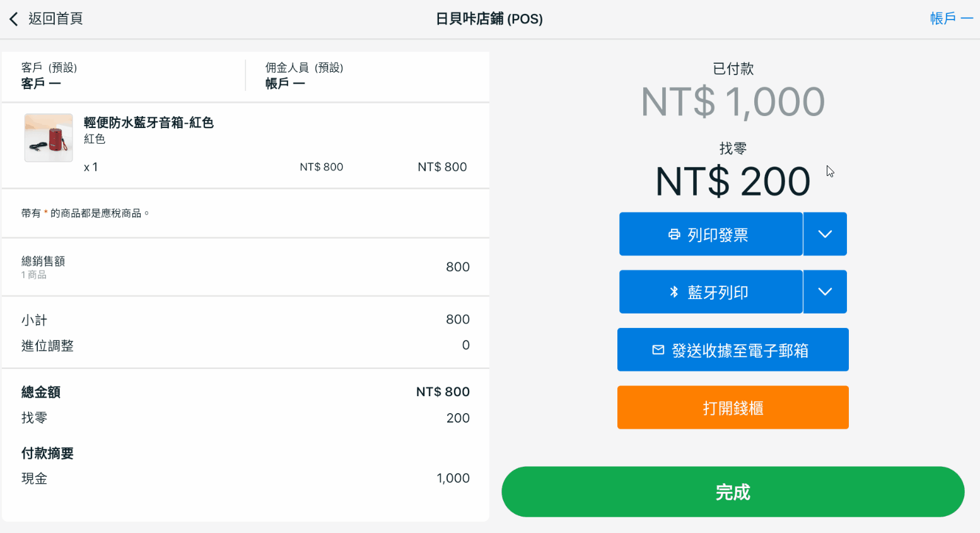Click the 總銷售額 row

click(245, 267)
